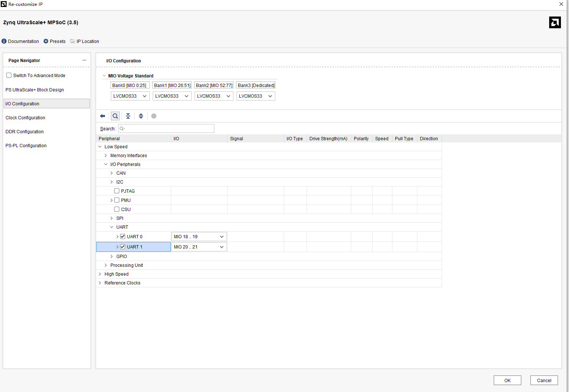Open Bank1 voltage LVCMOS33 dropdown

172,96
